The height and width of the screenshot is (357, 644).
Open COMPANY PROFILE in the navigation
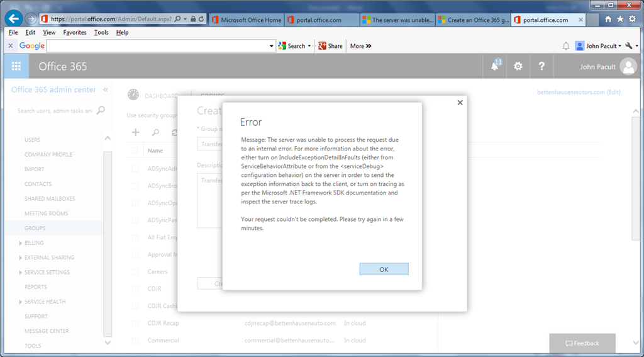click(x=48, y=155)
